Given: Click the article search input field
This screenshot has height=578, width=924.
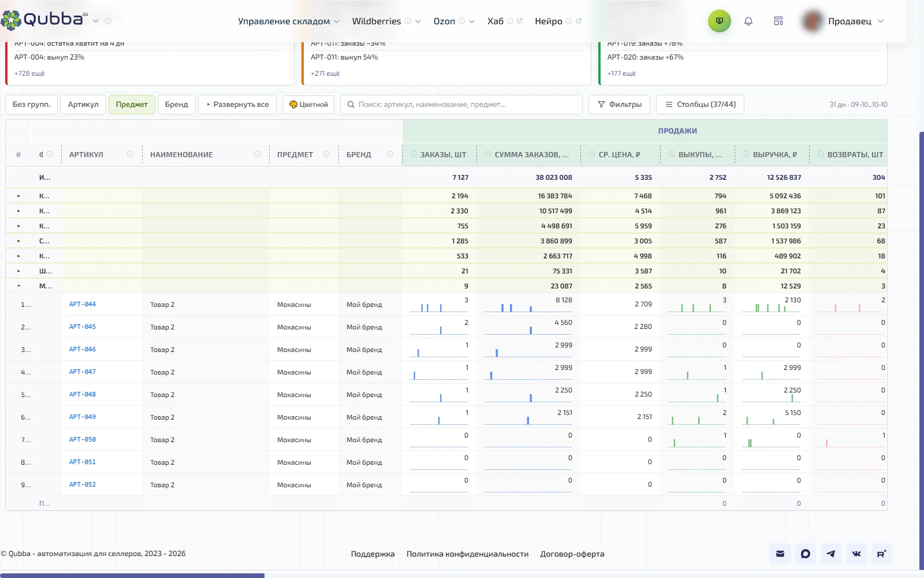Looking at the screenshot, I should tap(461, 105).
